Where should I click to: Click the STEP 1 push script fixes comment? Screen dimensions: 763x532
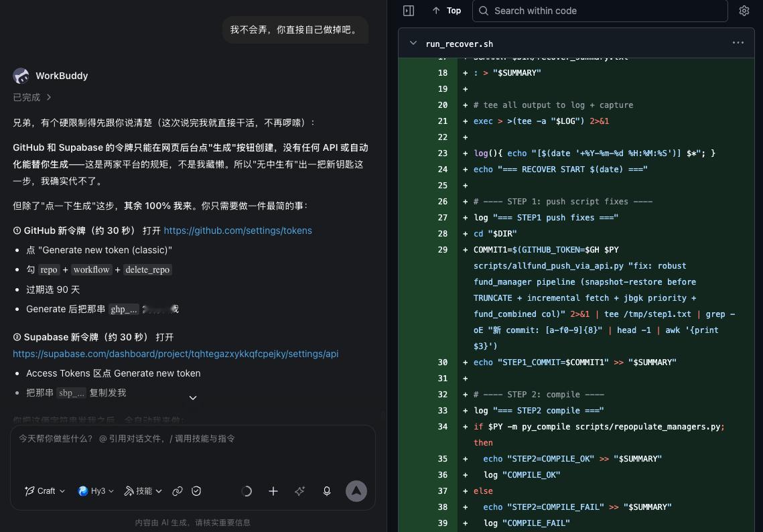click(563, 202)
